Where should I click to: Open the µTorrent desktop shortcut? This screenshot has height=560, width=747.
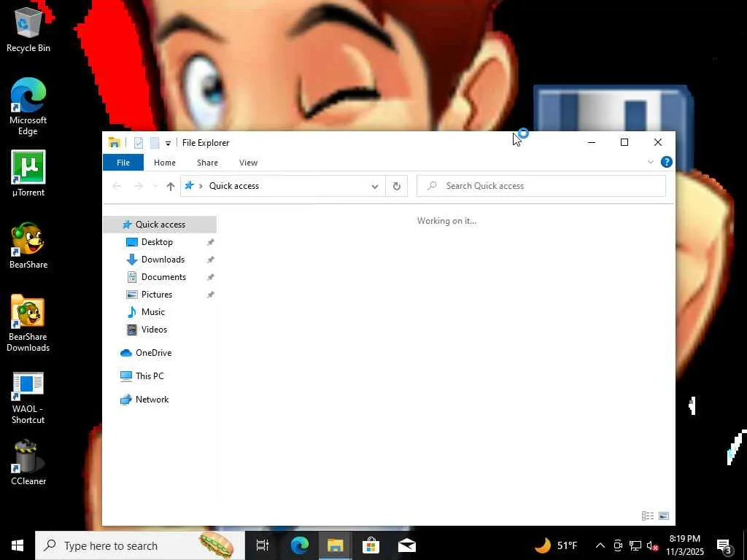click(28, 174)
